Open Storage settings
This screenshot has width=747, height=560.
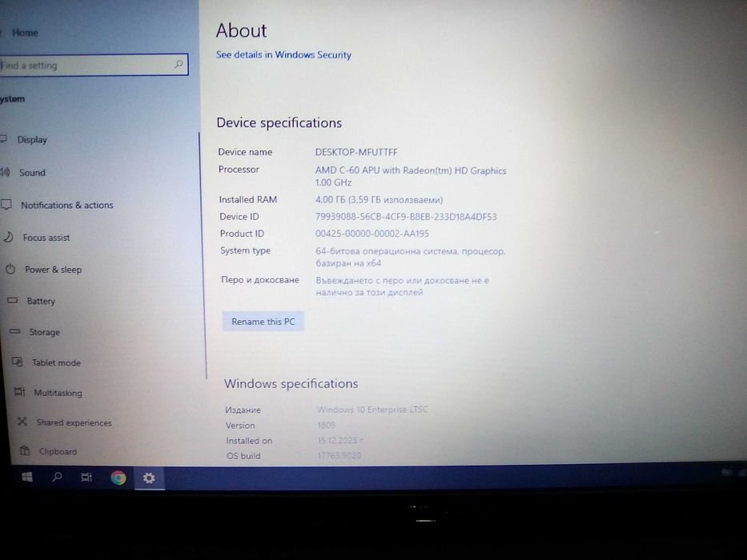pyautogui.click(x=45, y=332)
